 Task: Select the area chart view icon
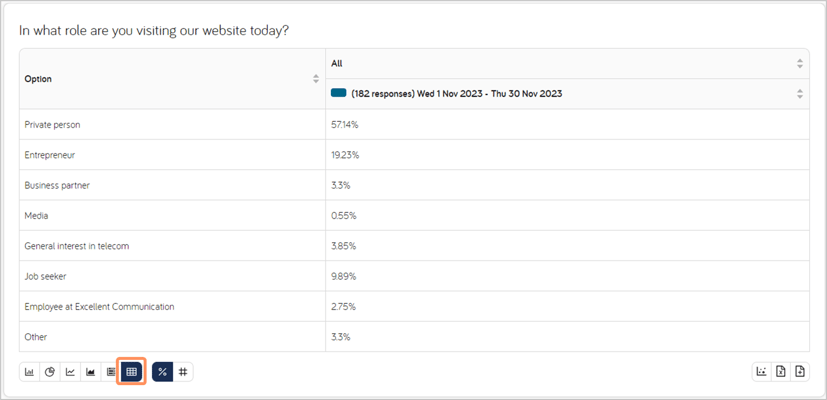click(x=91, y=372)
